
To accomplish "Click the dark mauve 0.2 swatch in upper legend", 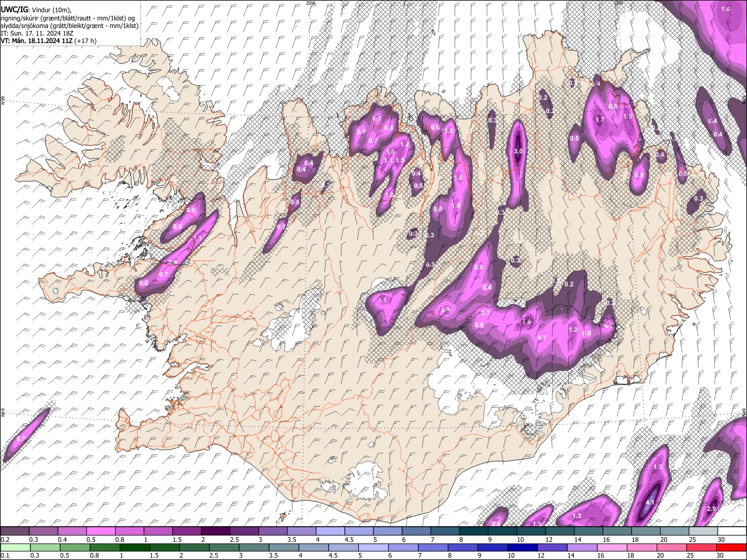I will click(15, 531).
